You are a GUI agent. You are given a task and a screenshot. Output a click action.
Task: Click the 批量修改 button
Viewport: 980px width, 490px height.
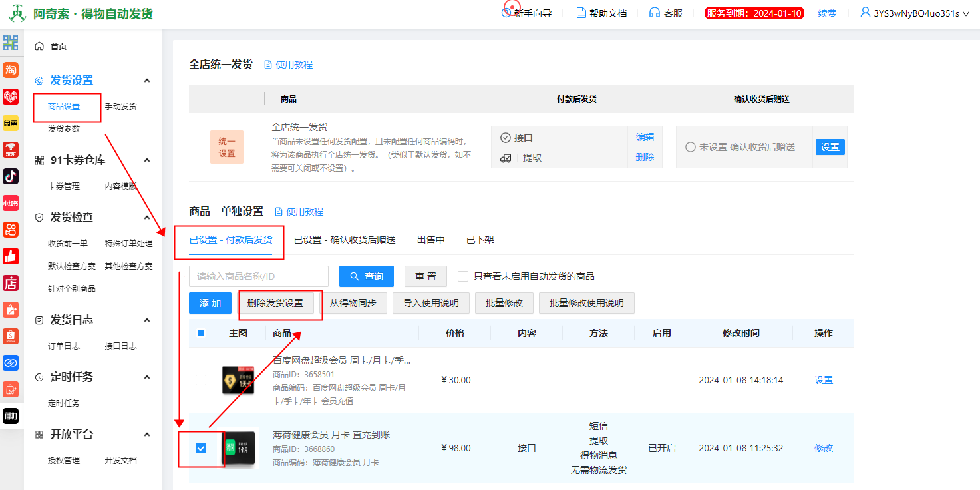pos(504,303)
